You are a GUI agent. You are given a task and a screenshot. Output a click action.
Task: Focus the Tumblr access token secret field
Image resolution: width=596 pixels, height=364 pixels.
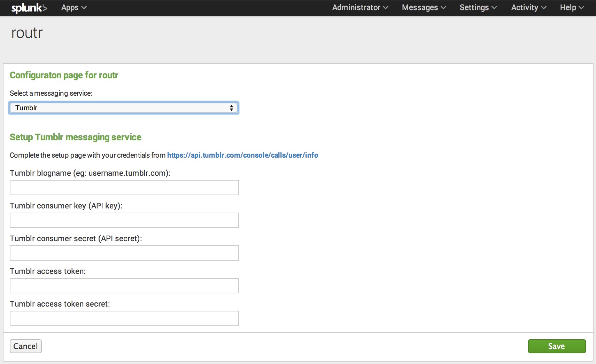124,318
